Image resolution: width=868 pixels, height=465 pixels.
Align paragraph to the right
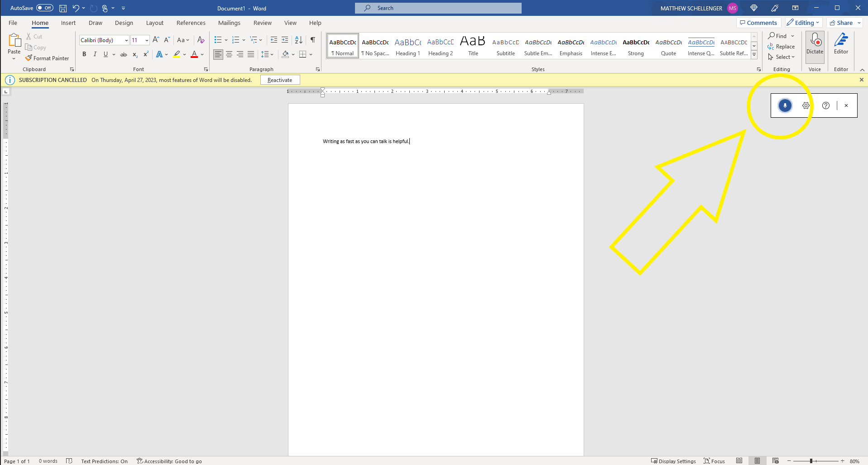coord(240,54)
